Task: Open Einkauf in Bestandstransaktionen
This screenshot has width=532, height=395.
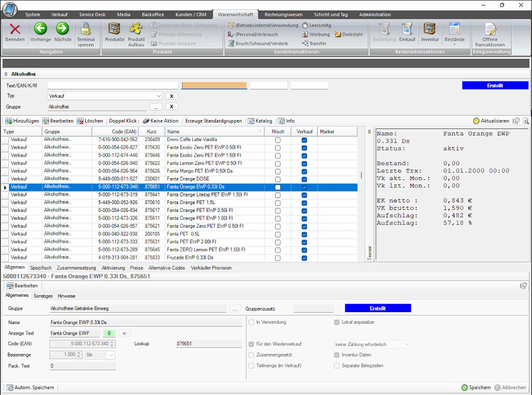Action: tap(407, 30)
